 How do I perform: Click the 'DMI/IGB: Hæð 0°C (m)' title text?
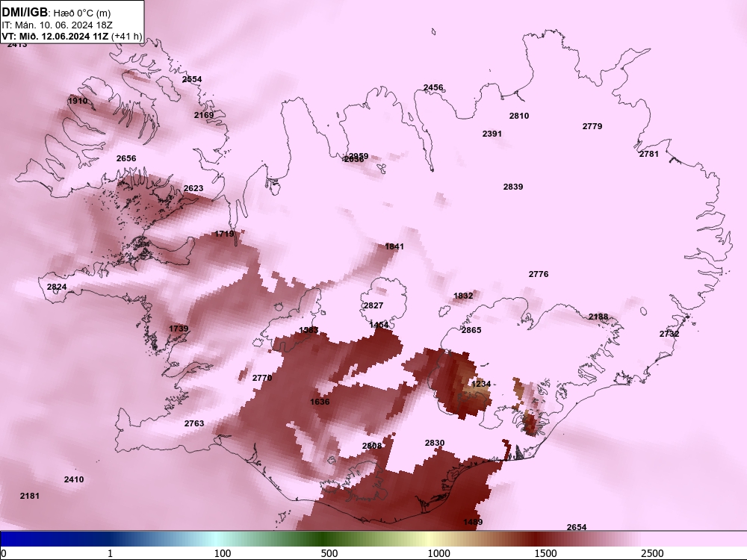pos(57,13)
